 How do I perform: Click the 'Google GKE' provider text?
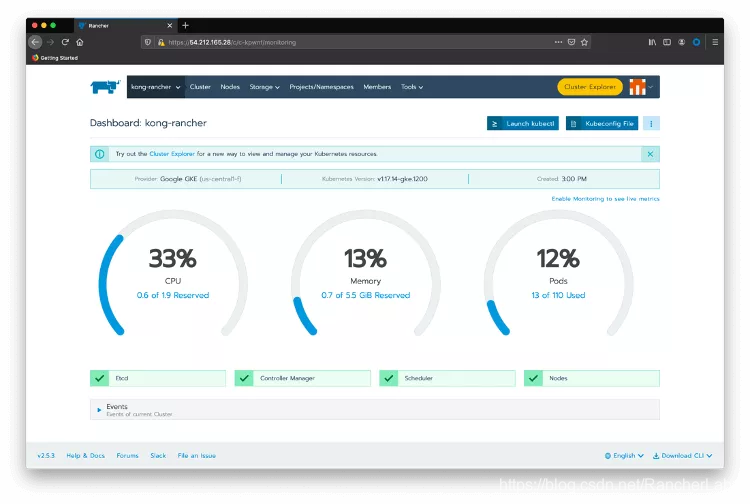pyautogui.click(x=178, y=179)
